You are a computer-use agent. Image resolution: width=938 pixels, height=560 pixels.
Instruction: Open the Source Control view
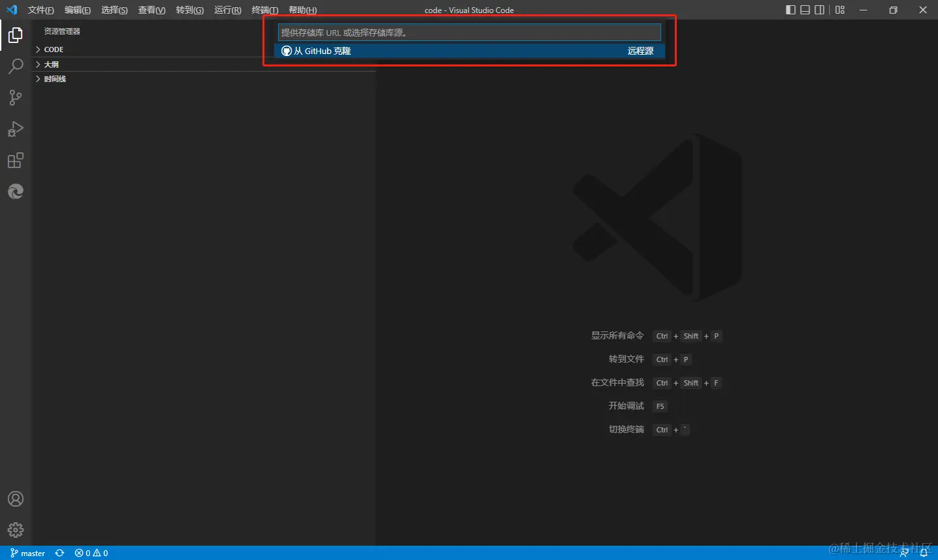[x=16, y=98]
